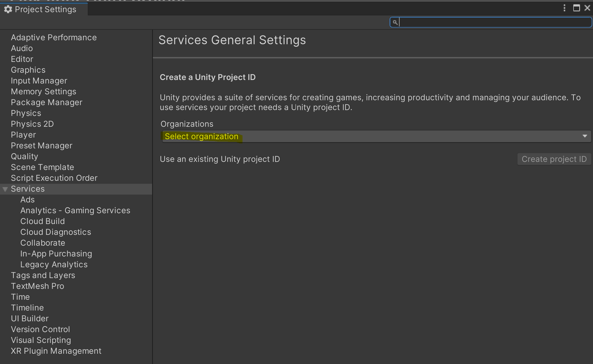Maximize the Project Settings window

click(577, 8)
